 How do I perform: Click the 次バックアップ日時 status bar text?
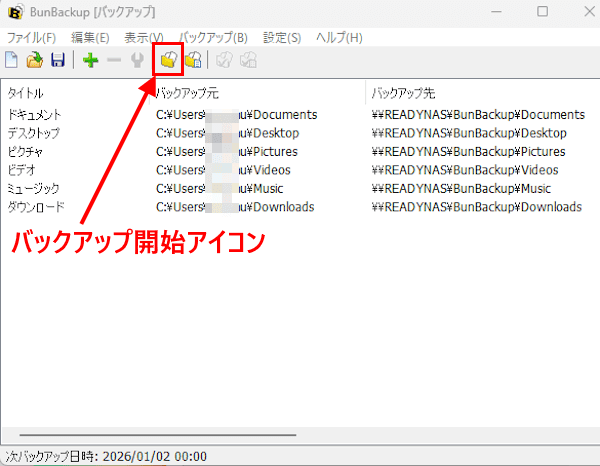[106, 456]
